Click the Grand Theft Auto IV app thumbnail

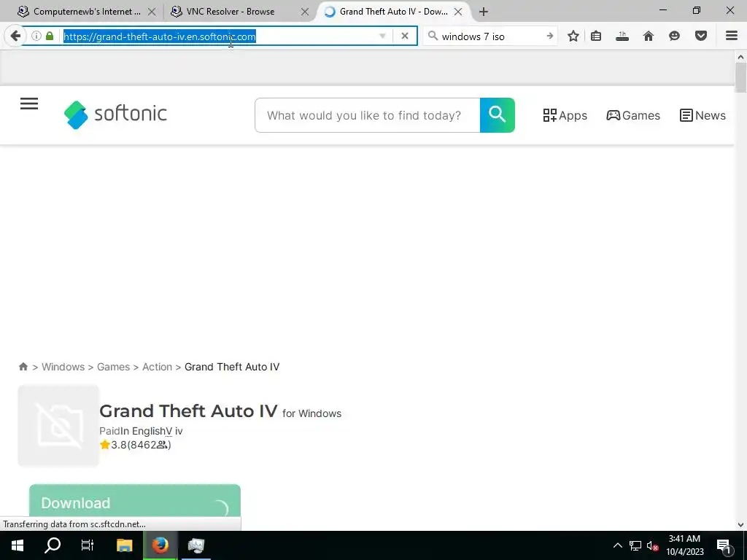58,426
